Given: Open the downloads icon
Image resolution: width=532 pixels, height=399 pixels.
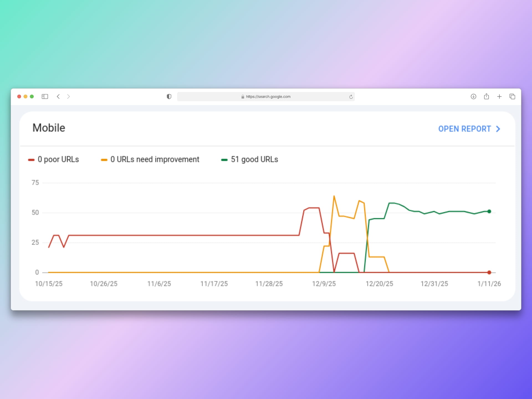Looking at the screenshot, I should (474, 96).
